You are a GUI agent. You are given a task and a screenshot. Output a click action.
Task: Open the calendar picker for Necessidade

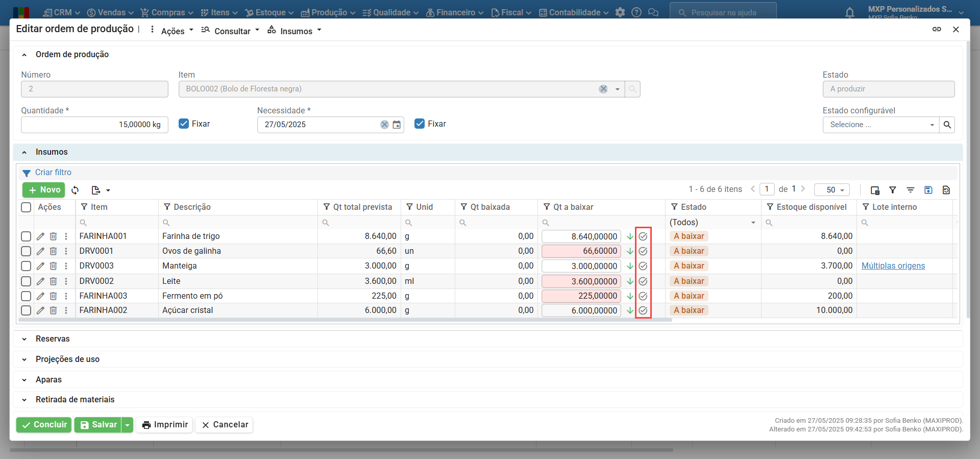tap(397, 125)
